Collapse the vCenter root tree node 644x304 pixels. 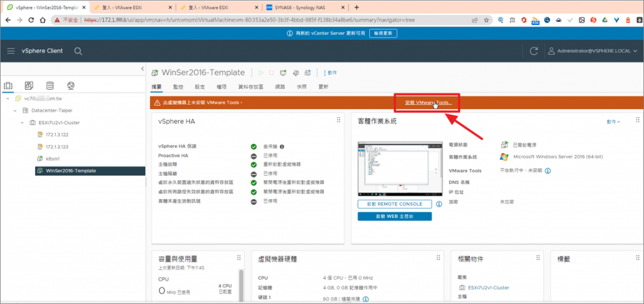[8, 99]
